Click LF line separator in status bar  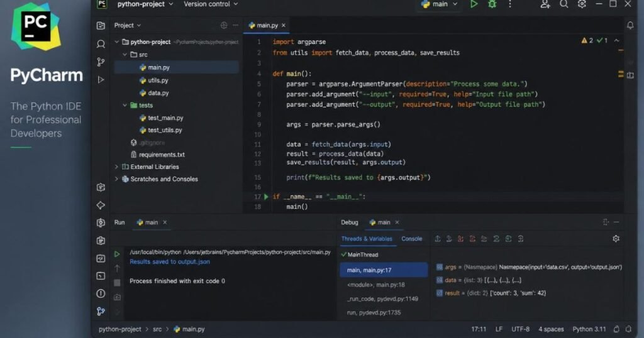point(499,329)
